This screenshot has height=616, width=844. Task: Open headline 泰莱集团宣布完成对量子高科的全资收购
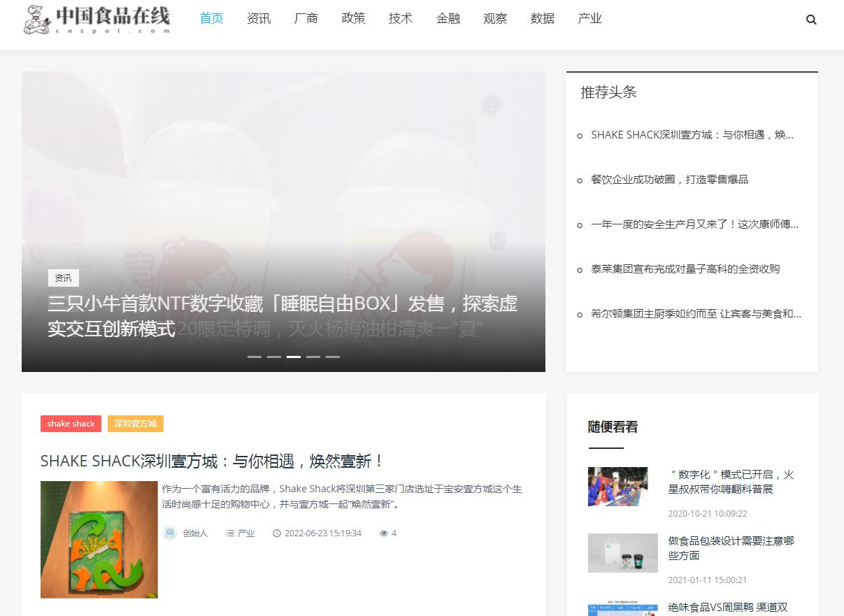(685, 269)
